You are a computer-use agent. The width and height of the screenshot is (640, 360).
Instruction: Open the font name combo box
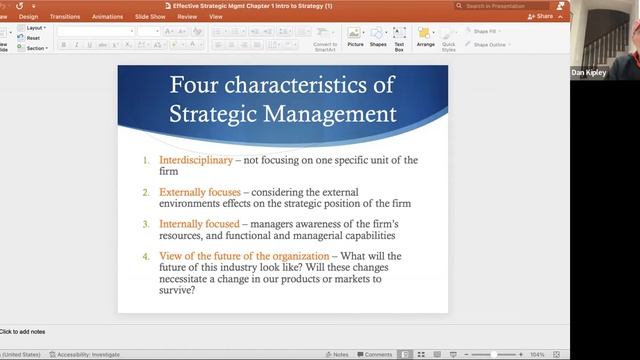click(96, 31)
